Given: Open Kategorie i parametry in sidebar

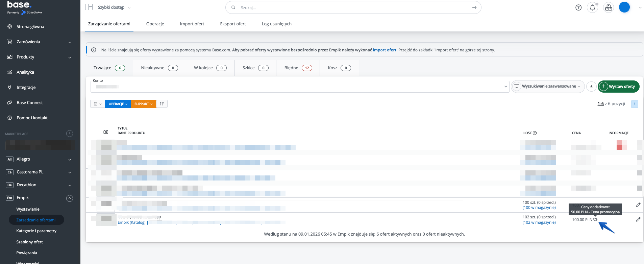Looking at the screenshot, I should (36, 231).
